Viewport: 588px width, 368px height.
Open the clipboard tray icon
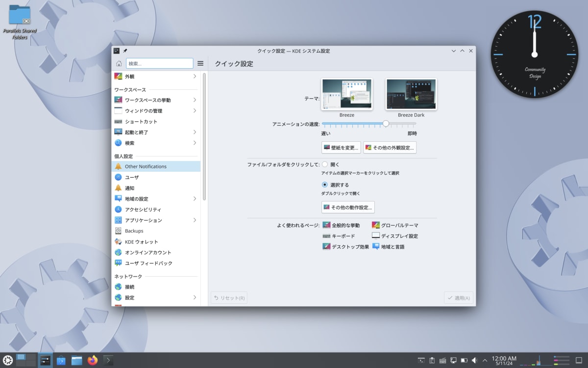432,360
